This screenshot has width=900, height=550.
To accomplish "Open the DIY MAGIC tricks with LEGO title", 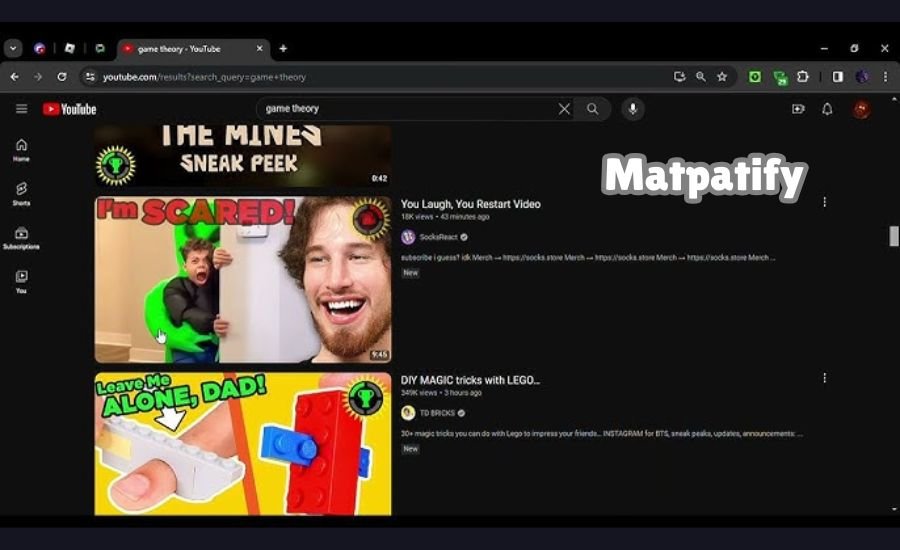I will click(x=470, y=380).
